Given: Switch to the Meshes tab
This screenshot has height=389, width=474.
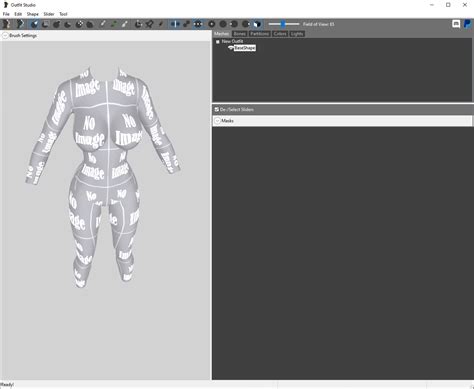Looking at the screenshot, I should [x=222, y=34].
